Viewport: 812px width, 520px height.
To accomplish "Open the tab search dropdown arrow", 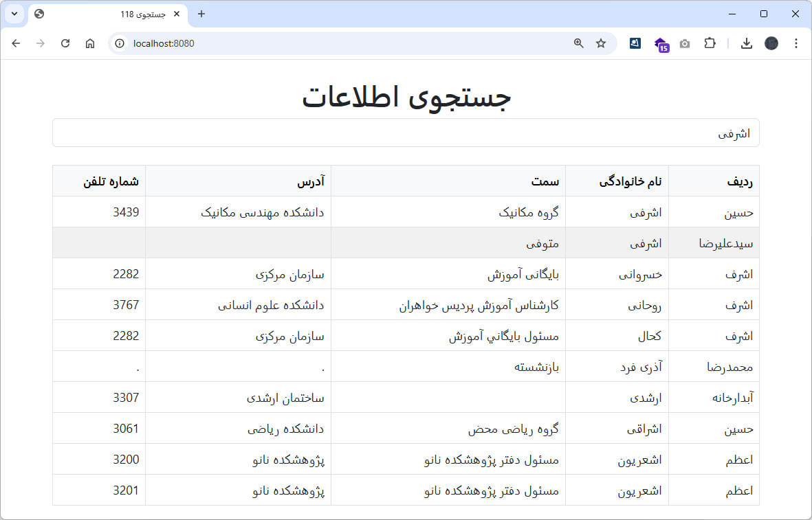I will 14,14.
